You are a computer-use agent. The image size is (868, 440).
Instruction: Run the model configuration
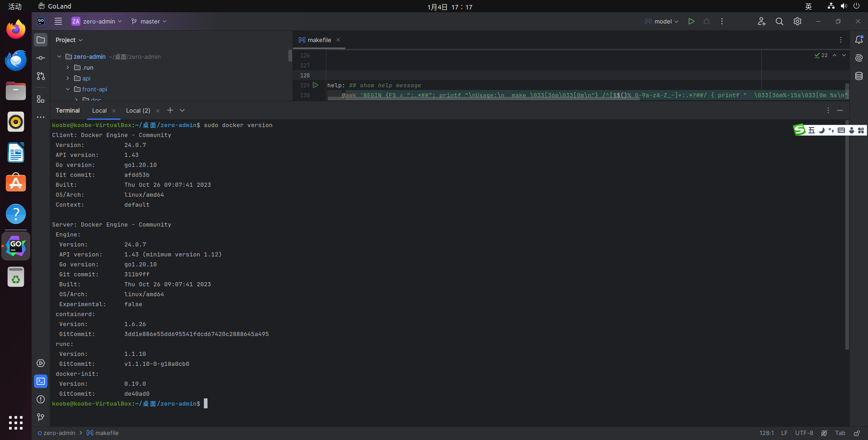(691, 21)
